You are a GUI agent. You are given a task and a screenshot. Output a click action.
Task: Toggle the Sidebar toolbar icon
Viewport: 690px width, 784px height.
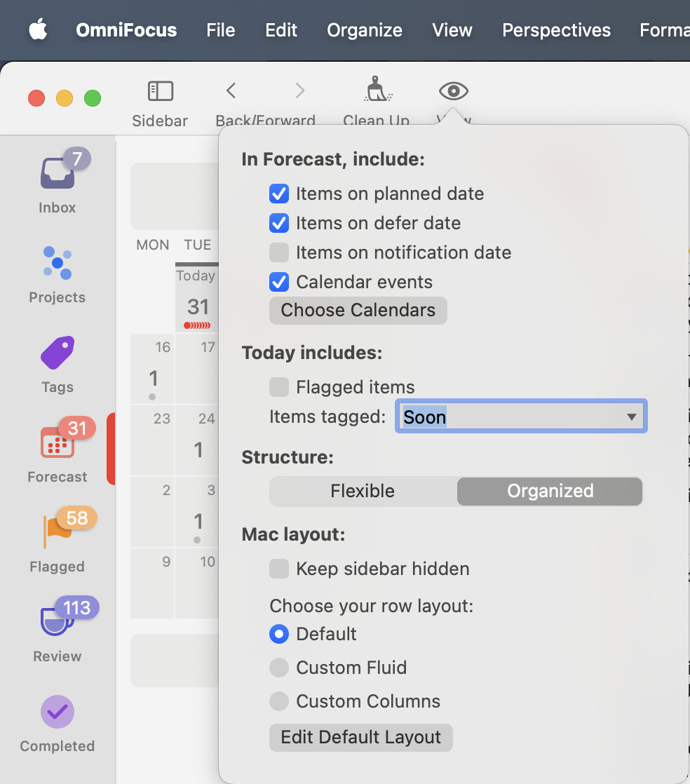160,91
